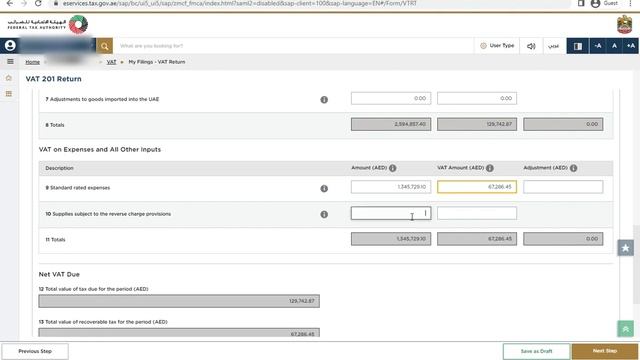640x360 pixels.
Task: Click row 7 VAT Amount field
Action: pos(477,98)
